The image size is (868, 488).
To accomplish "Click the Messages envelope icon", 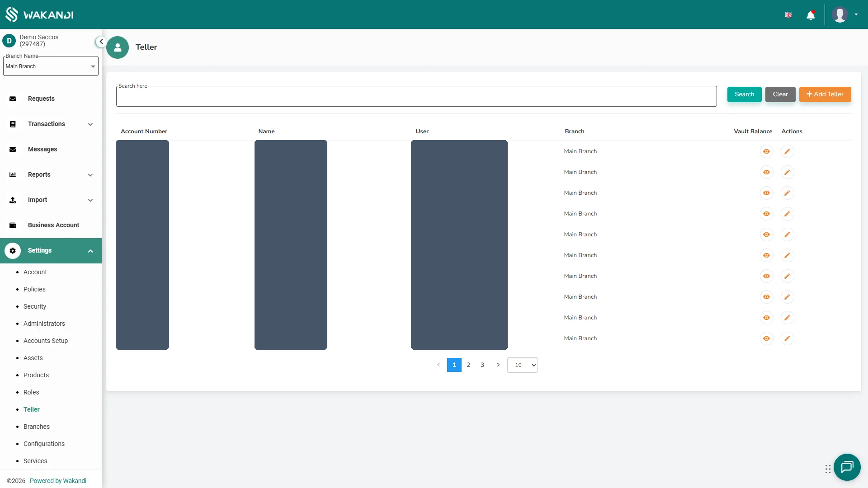I will click(13, 150).
